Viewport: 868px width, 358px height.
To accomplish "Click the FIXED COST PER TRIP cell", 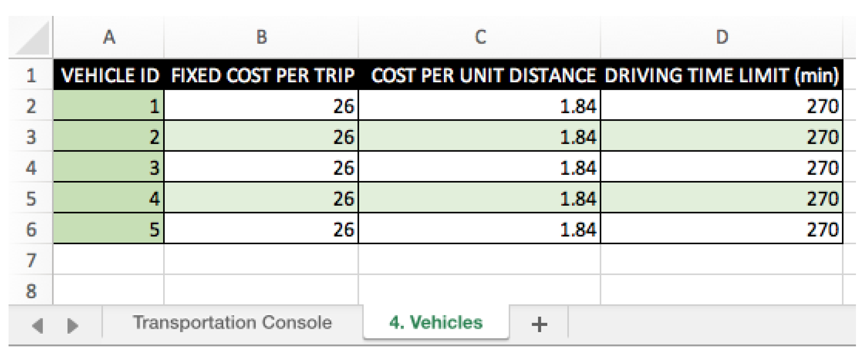I will (261, 75).
